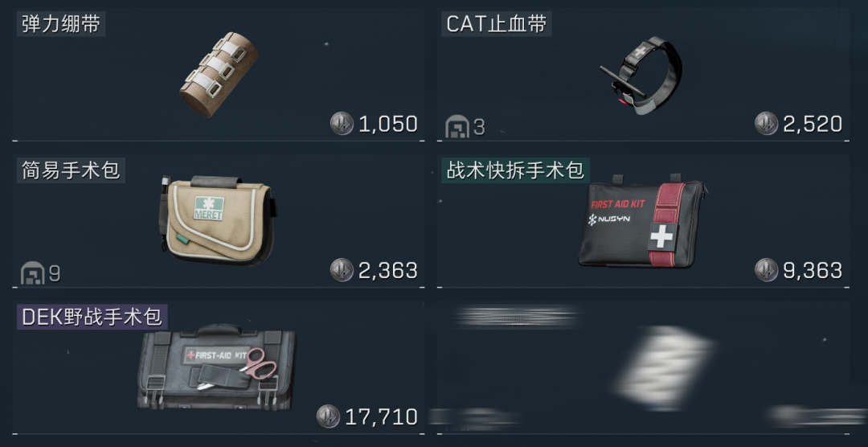Open the 简易手术包 MERET bag image

click(x=218, y=220)
